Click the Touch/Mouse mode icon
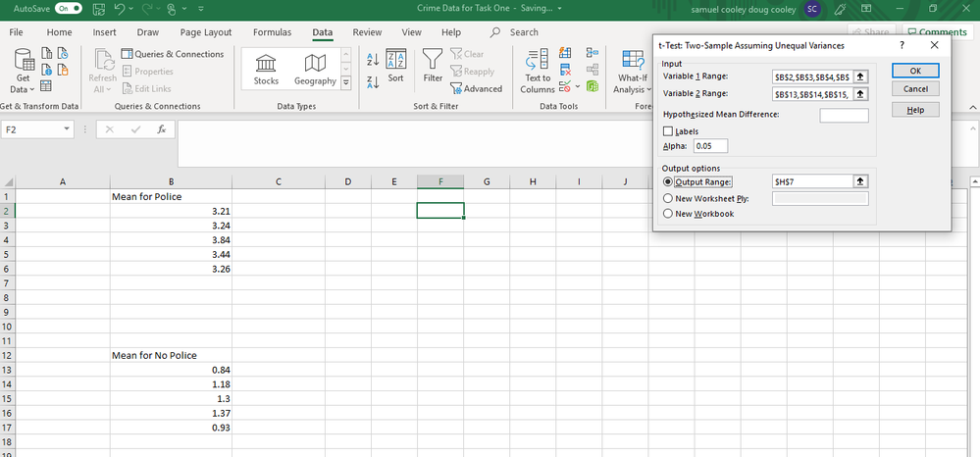This screenshot has height=457, width=980. [x=172, y=9]
